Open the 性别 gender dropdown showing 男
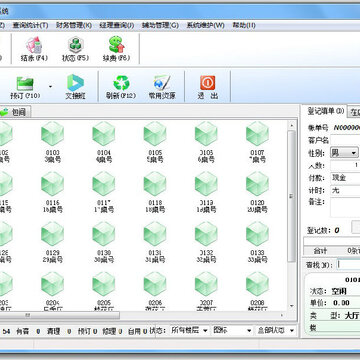360x360 pixels. tap(344, 153)
